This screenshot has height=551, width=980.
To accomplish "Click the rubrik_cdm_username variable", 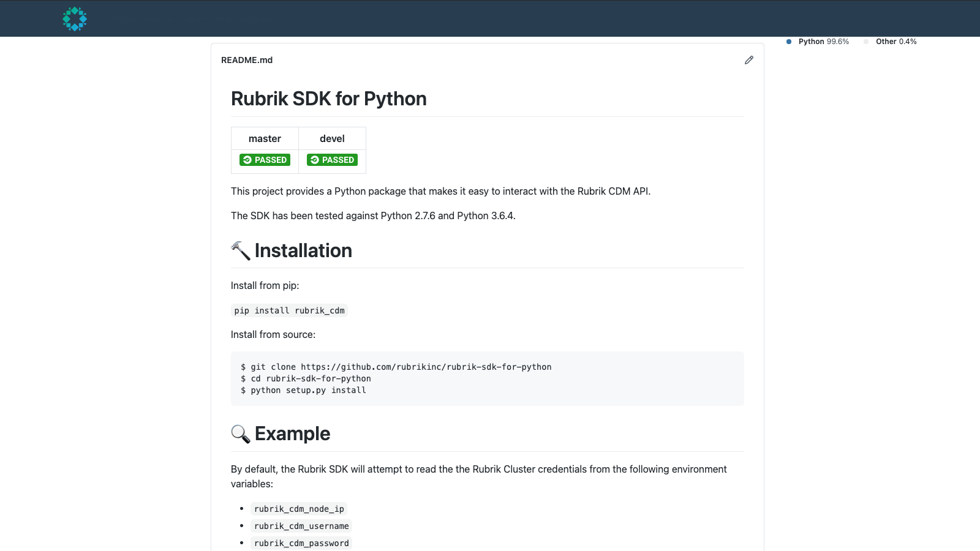I will click(x=301, y=526).
